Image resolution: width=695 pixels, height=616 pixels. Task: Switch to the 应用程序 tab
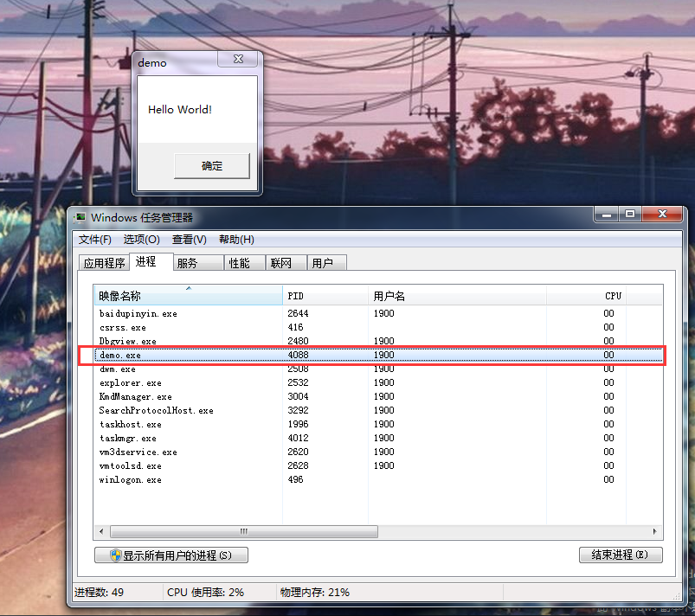pyautogui.click(x=105, y=261)
